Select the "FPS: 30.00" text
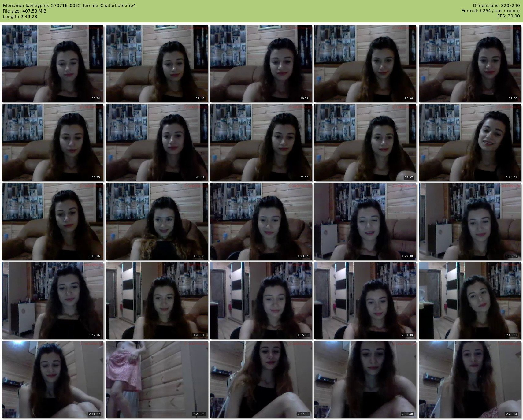This screenshot has height=420, width=523. [x=509, y=16]
